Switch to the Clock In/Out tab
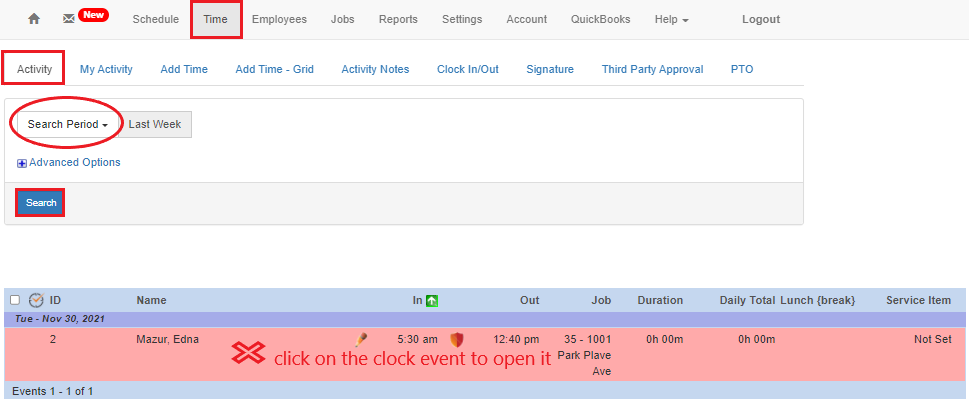This screenshot has width=969, height=399. 468,69
